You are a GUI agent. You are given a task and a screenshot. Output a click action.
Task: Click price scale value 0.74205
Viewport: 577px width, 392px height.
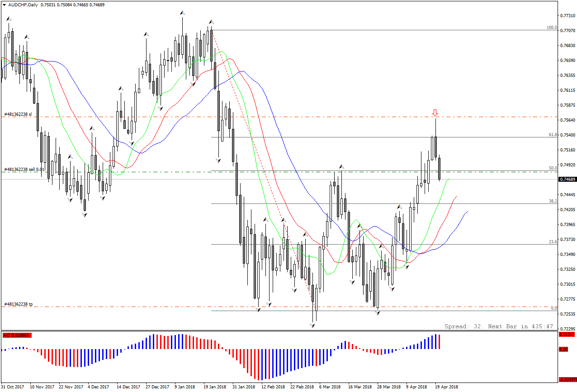[x=568, y=210]
